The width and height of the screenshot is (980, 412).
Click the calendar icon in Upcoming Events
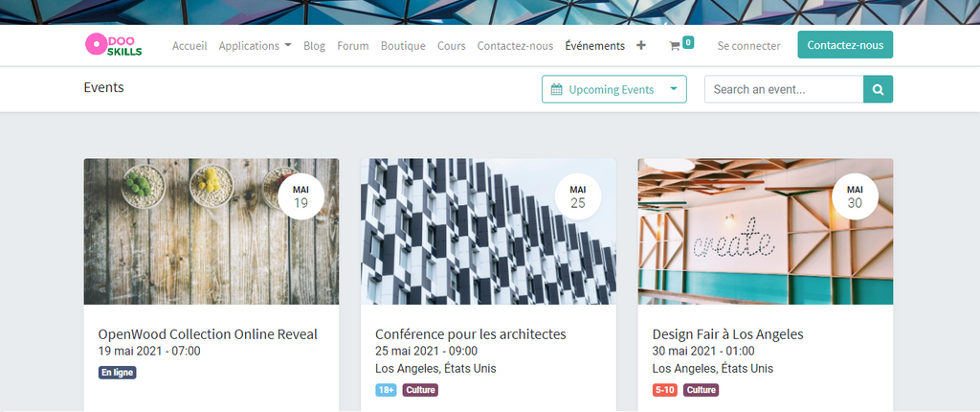coord(557,90)
